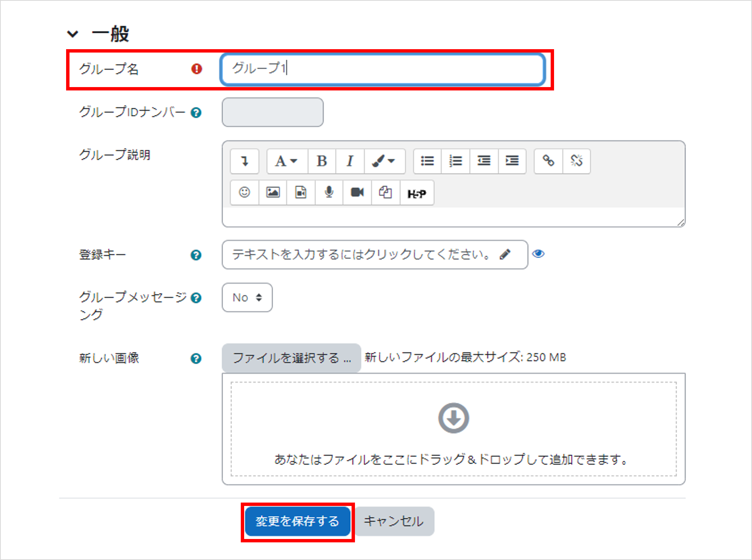Record audio with the microphone icon

point(329,193)
